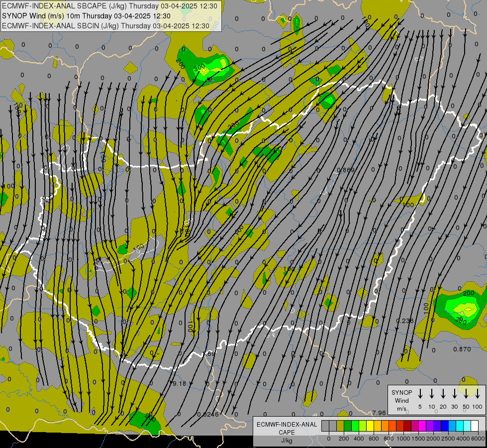
Task: Click the ECMWF-INDEX-ANAL label in the bottom legend
Action: pos(287,425)
